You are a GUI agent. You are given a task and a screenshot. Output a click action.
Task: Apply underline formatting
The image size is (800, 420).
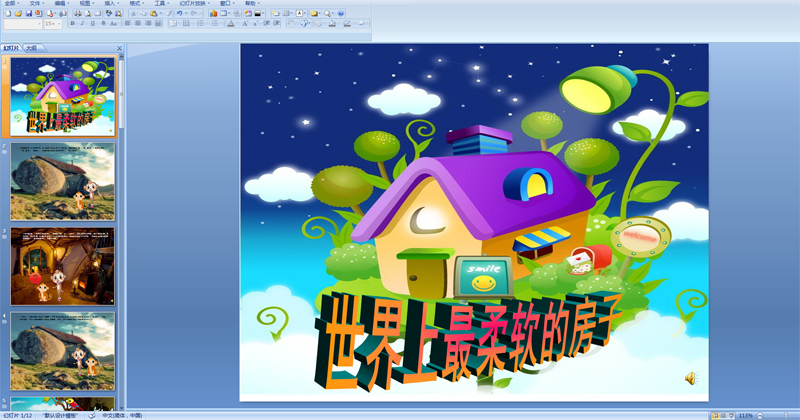[x=93, y=23]
